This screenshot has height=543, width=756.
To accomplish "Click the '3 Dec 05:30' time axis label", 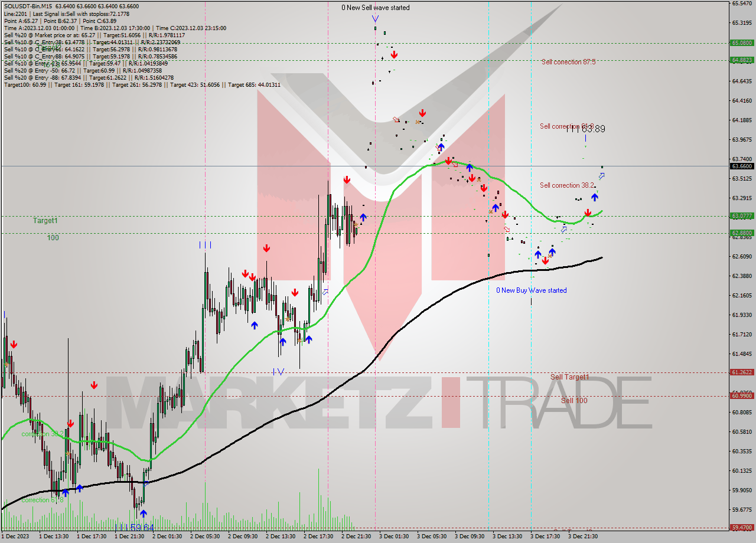I will click(x=432, y=537).
